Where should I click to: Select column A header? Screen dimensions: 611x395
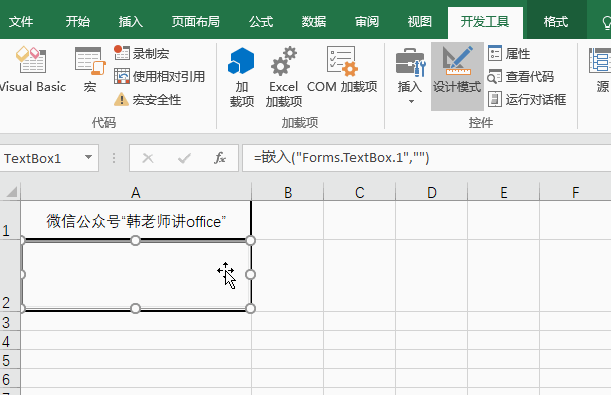[136, 192]
